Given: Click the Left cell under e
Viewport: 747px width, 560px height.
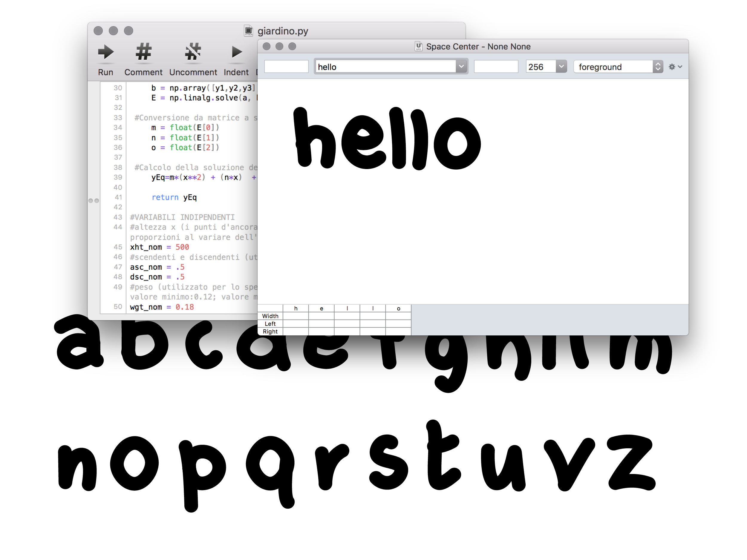Looking at the screenshot, I should click(x=322, y=324).
